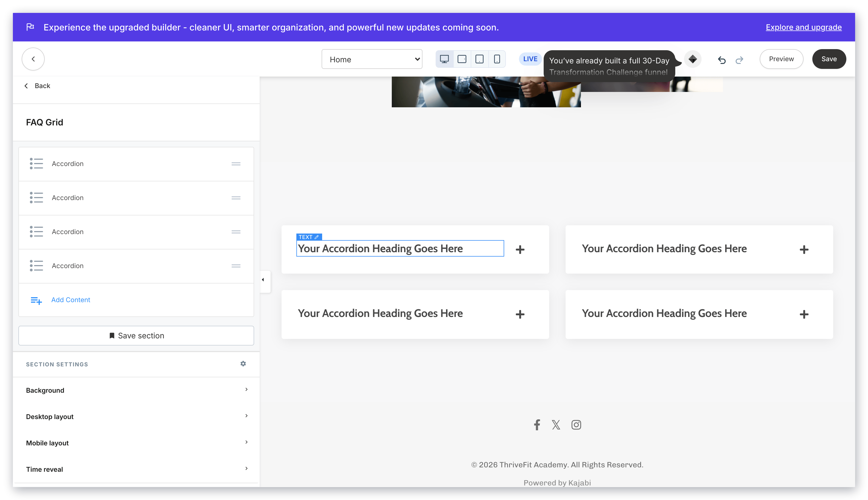Select the bottom-left accordion heading text

380,313
